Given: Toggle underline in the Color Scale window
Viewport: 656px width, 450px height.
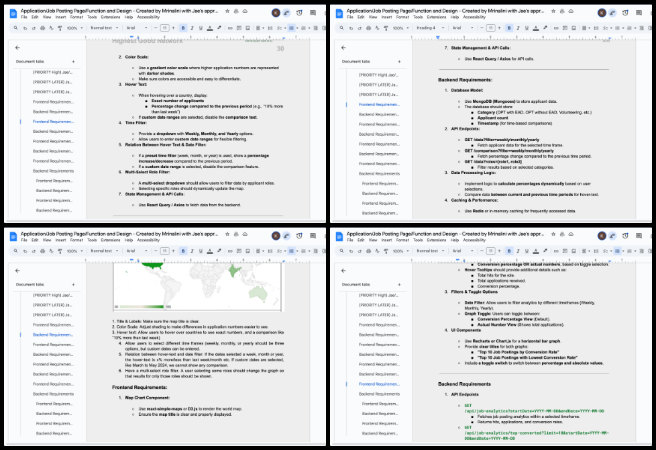Looking at the screenshot, I should (x=201, y=28).
